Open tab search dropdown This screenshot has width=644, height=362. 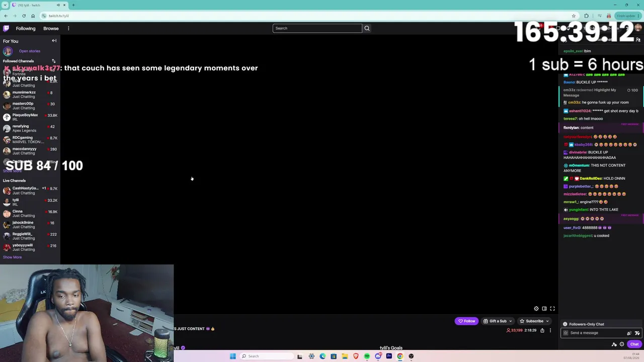(x=5, y=5)
